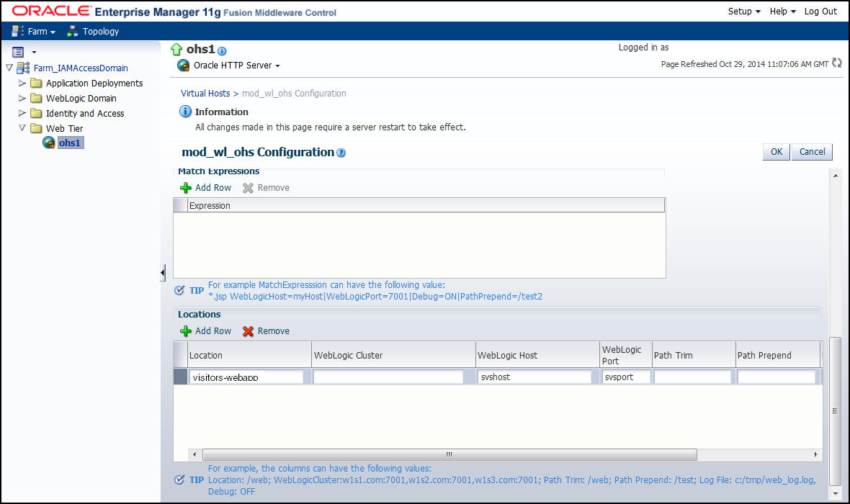Click the WebLogic Port field containing svsport
Screen dimensions: 850x504
tap(626, 377)
